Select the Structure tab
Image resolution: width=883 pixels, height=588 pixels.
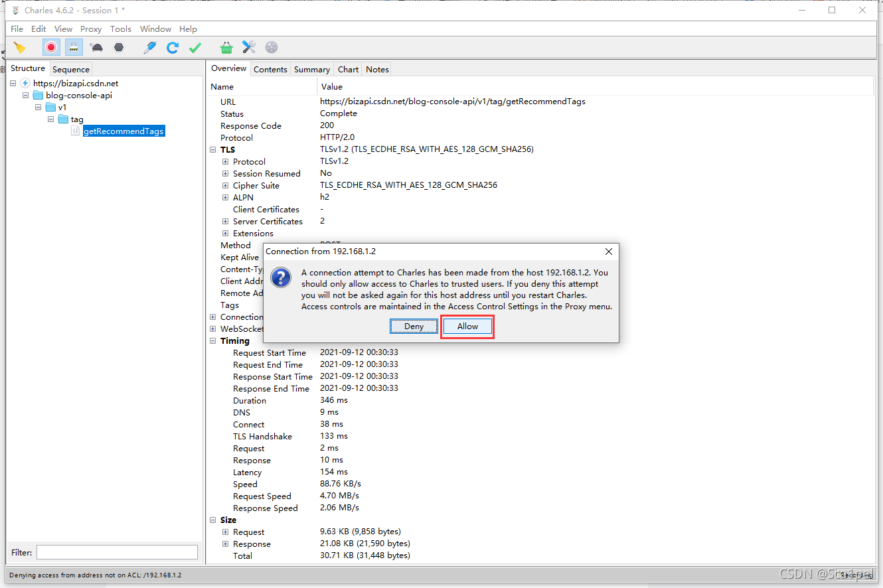(x=28, y=68)
